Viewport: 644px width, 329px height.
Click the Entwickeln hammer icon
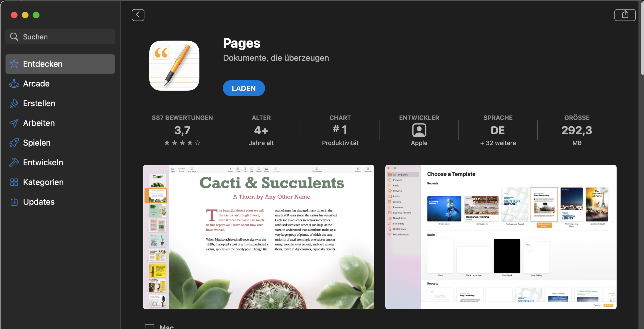[x=14, y=162]
